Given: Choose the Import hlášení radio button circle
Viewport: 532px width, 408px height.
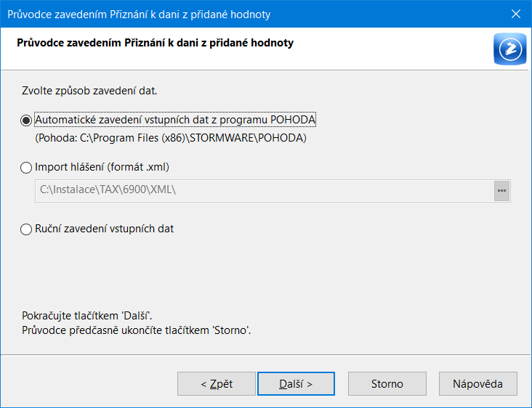Looking at the screenshot, I should click(26, 168).
